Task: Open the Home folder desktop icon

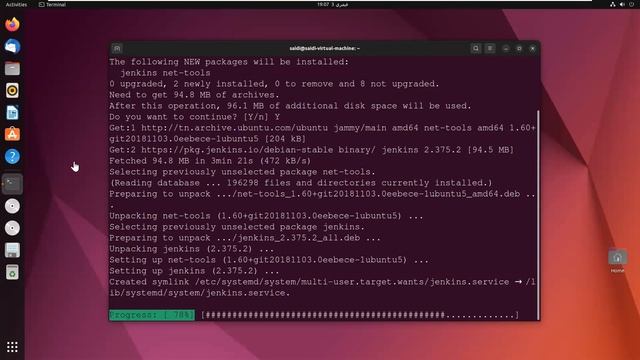Action: 618,260
